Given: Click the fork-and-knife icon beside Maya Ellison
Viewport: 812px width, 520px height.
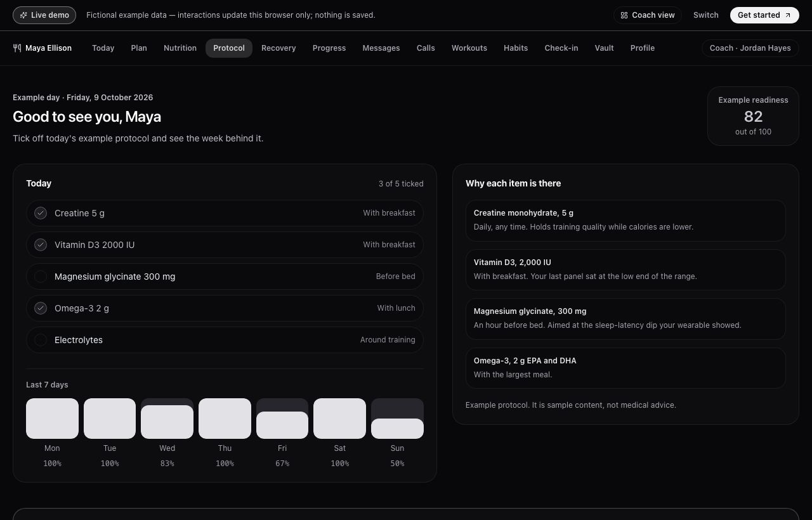Looking at the screenshot, I should click(x=17, y=48).
